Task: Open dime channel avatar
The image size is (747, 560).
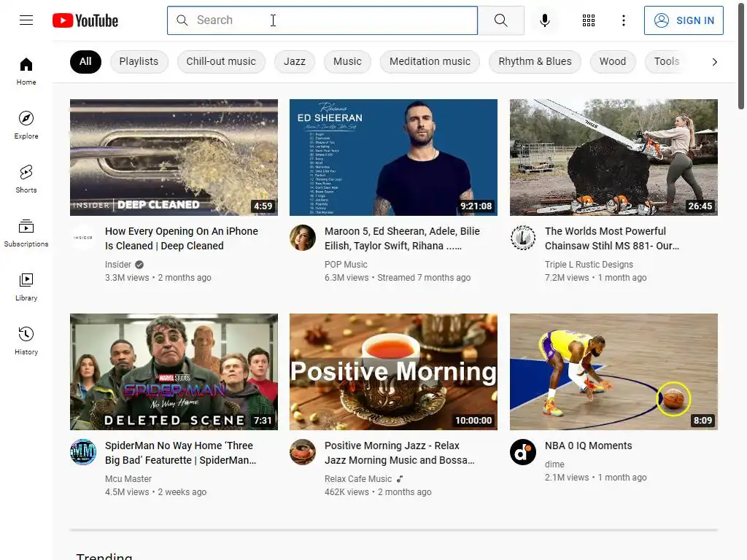Action: click(522, 452)
